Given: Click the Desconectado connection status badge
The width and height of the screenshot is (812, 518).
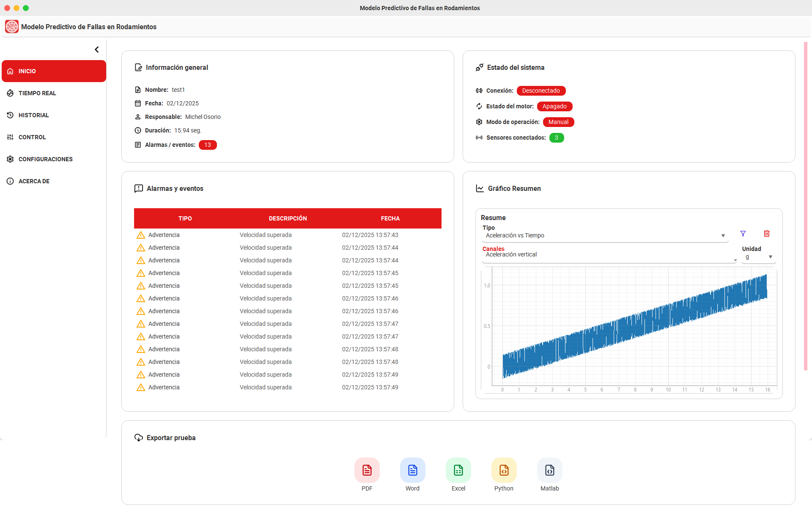Looking at the screenshot, I should coord(541,91).
